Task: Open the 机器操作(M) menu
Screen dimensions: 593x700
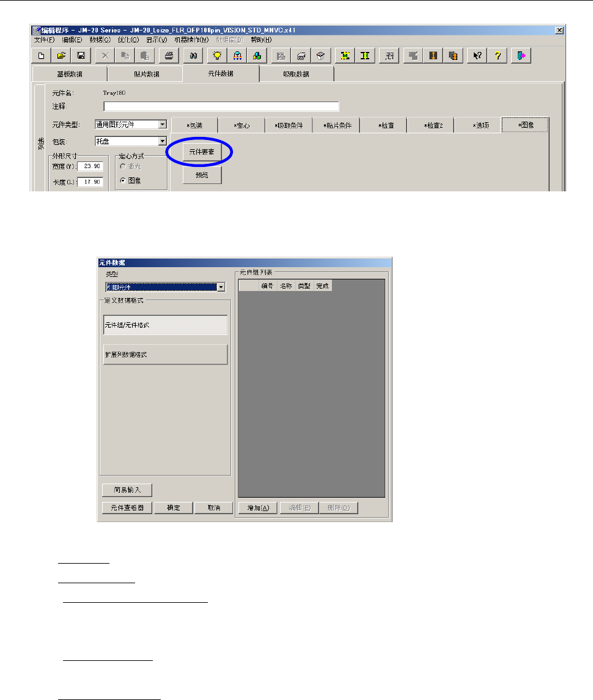Action: (191, 40)
